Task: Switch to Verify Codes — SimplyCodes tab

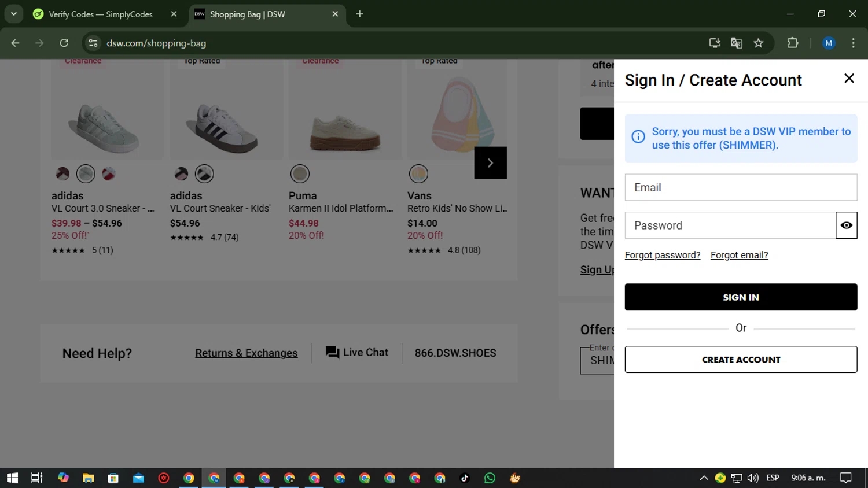Action: [x=101, y=14]
